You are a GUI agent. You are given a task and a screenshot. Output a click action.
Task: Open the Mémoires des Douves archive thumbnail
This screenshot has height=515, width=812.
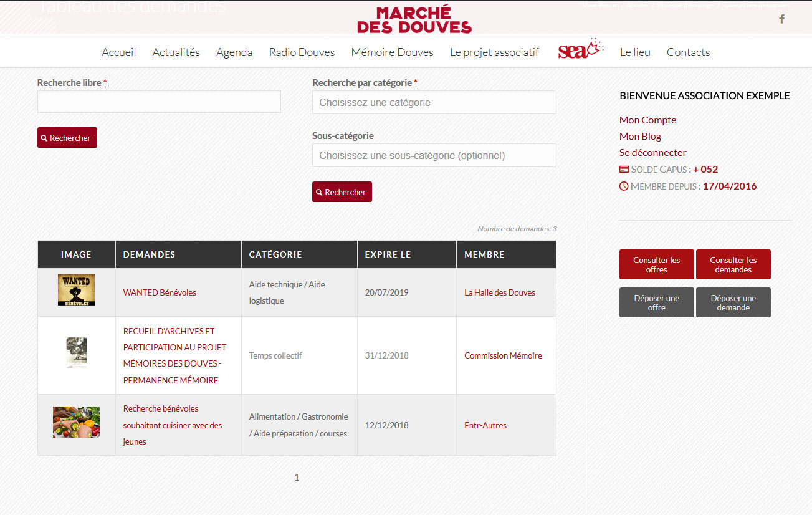[x=76, y=353]
